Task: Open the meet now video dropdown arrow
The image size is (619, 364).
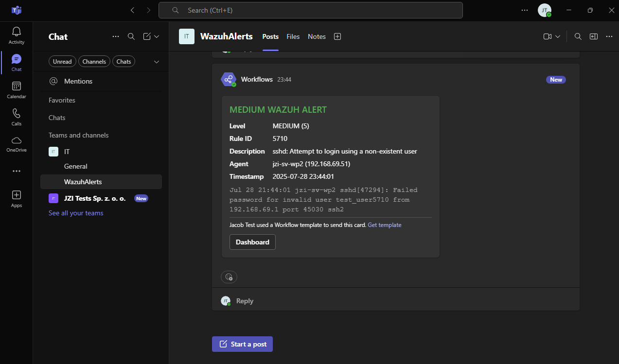Action: 558,36
